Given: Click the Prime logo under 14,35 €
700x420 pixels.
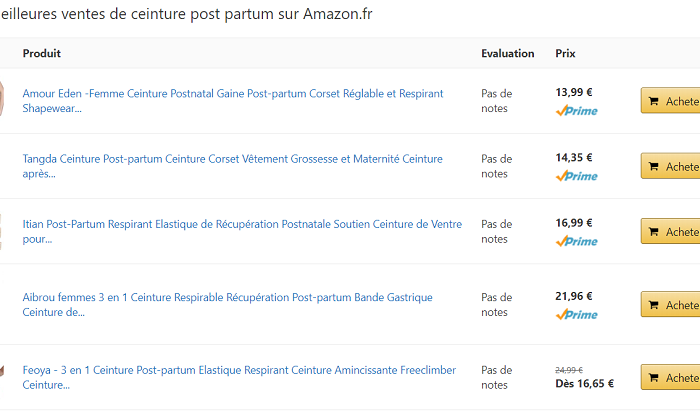Looking at the screenshot, I should click(x=576, y=176).
